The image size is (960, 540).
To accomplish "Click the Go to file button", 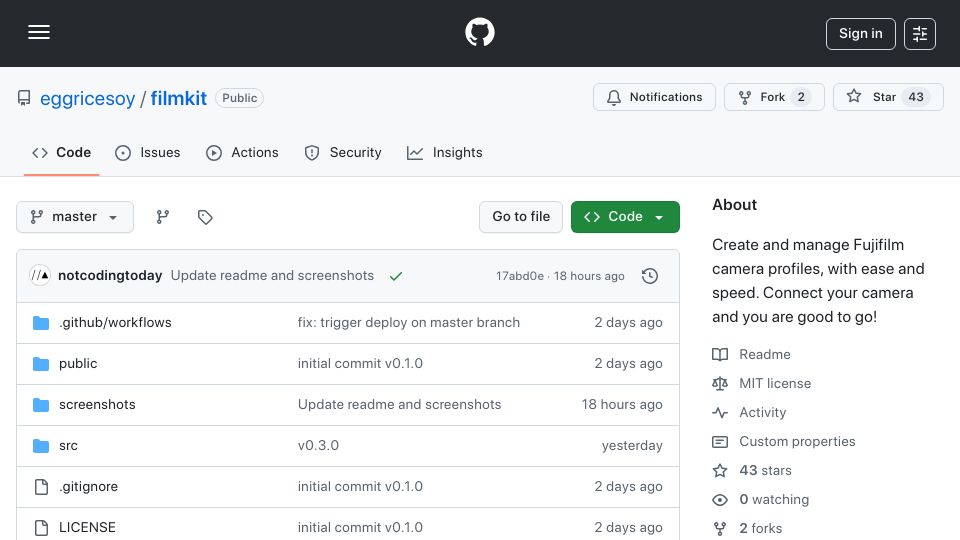I will click(521, 217).
